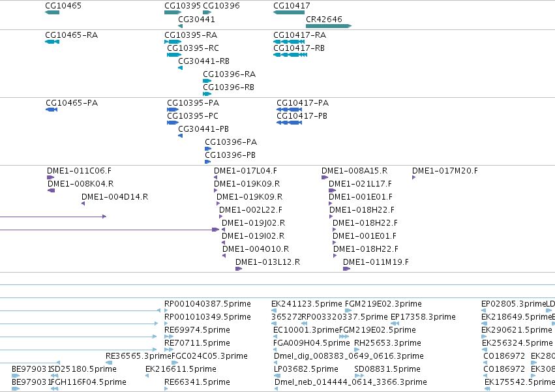Image resolution: width=555 pixels, height=392 pixels.
Task: Select transcript label CG30441-RB
Action: (x=204, y=61)
